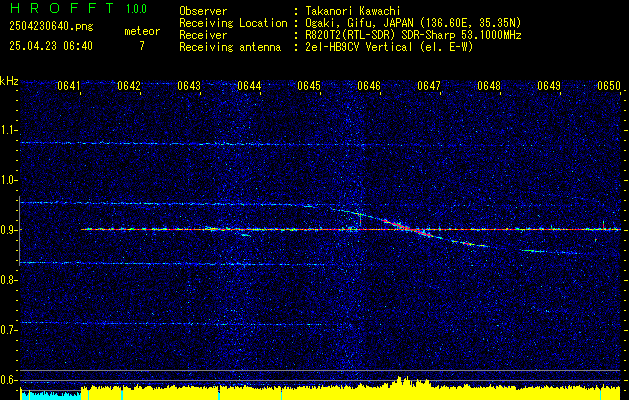
Task: Click the 1.1 kHz frequency label
Action: click(x=9, y=130)
